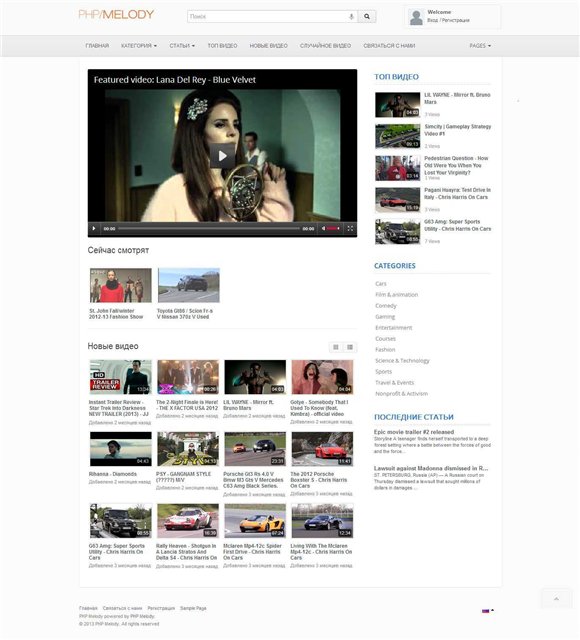The height and width of the screenshot is (640, 580).
Task: Open the language flag selector in footer
Action: (488, 611)
